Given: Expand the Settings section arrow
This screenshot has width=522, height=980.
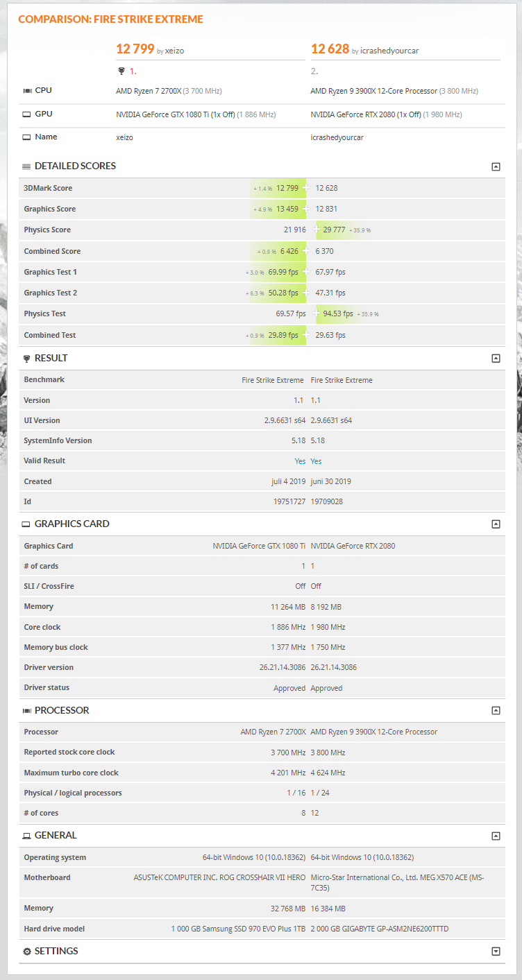Looking at the screenshot, I should (x=496, y=952).
